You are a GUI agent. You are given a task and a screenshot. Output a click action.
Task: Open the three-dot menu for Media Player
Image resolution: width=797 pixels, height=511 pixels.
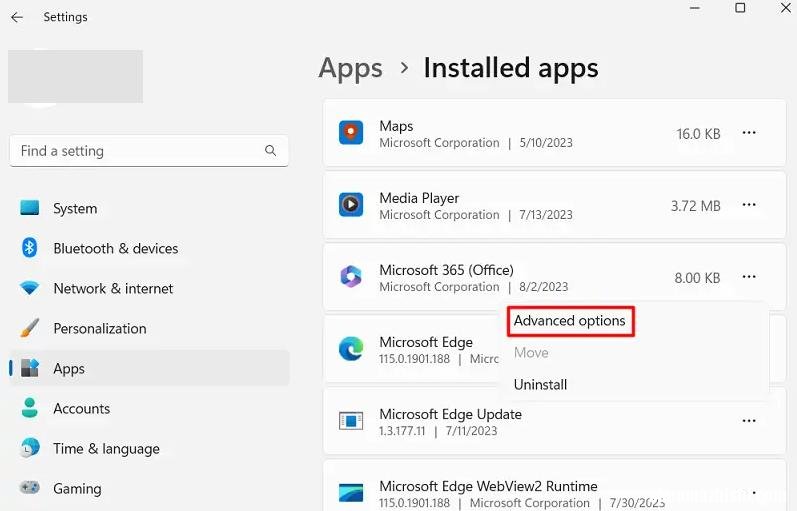coord(749,205)
